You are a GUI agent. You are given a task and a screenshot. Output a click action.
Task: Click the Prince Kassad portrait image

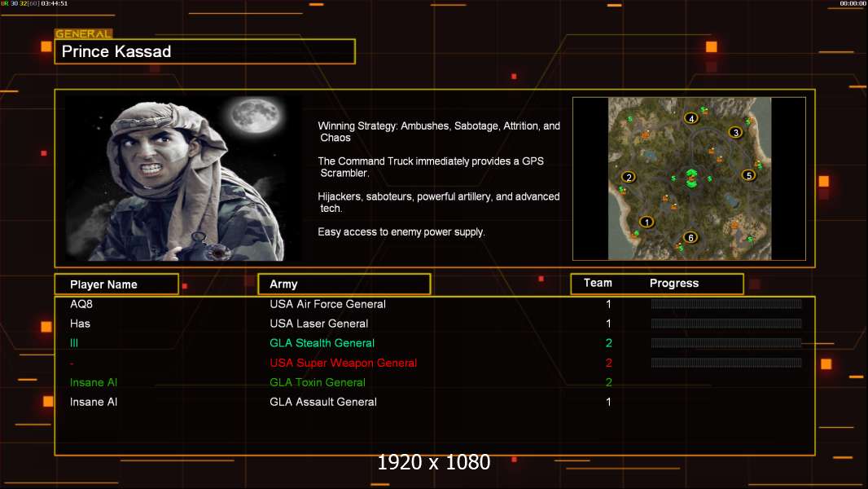click(x=184, y=178)
